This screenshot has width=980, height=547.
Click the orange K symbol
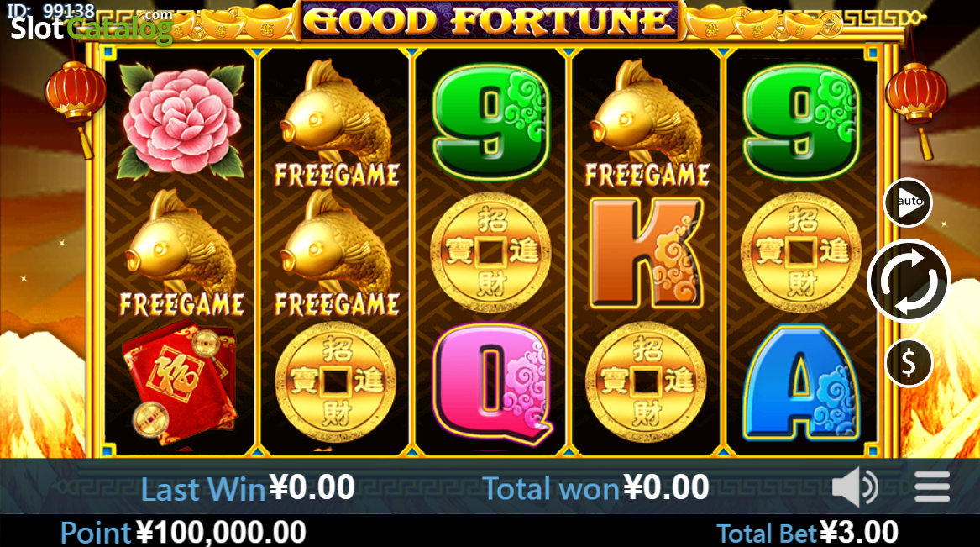click(x=647, y=253)
